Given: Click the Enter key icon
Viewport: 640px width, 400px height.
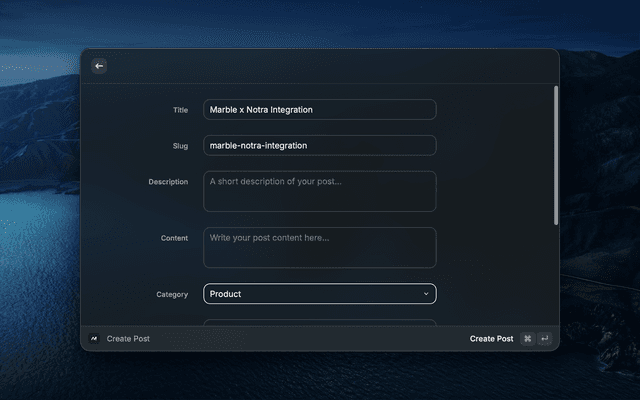Looking at the screenshot, I should [x=544, y=339].
